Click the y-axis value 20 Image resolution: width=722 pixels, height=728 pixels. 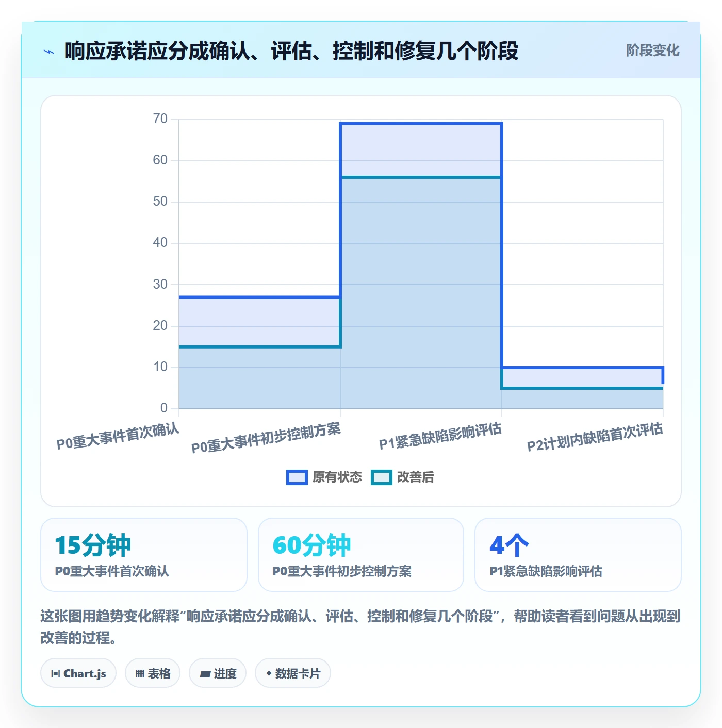(160, 326)
